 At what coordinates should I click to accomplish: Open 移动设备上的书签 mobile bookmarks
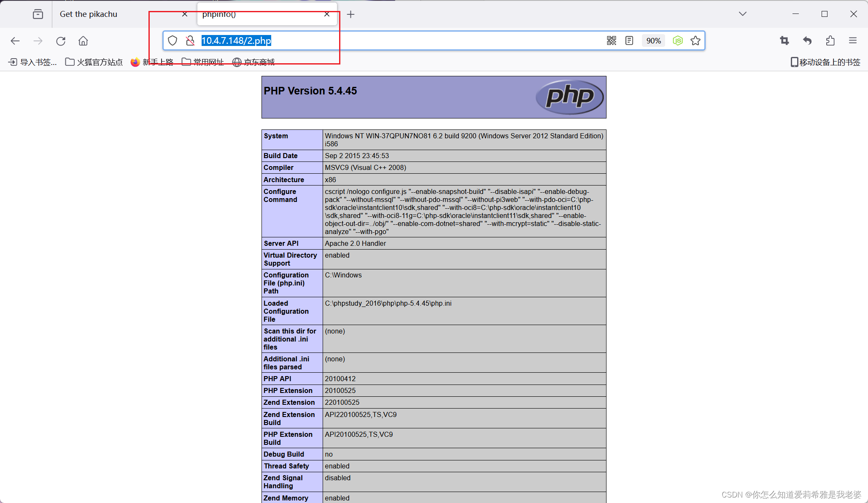(x=825, y=62)
